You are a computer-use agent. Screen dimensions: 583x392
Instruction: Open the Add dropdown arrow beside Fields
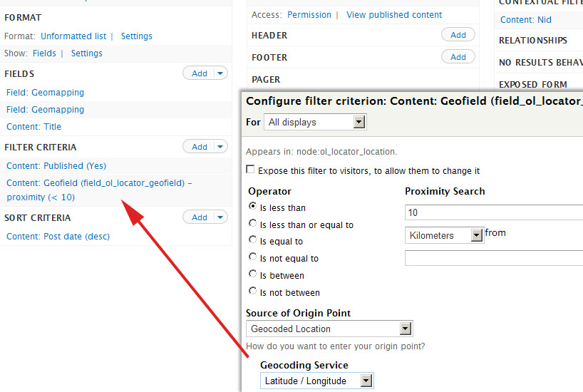(220, 73)
